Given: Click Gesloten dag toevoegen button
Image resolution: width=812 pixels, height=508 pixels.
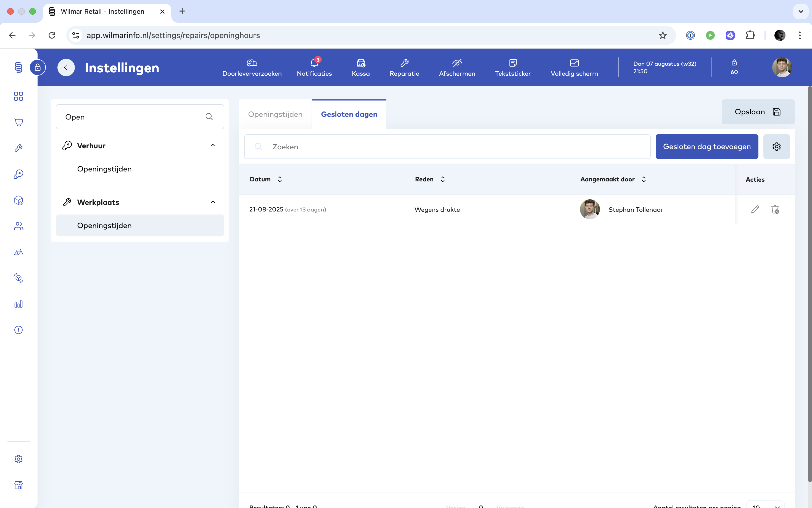Looking at the screenshot, I should [706, 147].
